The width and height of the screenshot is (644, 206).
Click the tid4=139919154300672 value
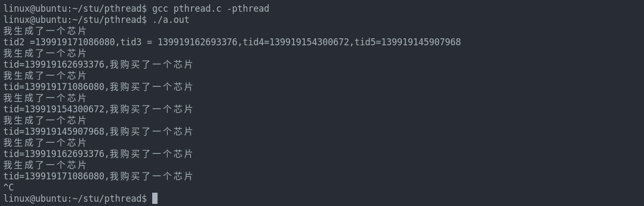(296, 42)
